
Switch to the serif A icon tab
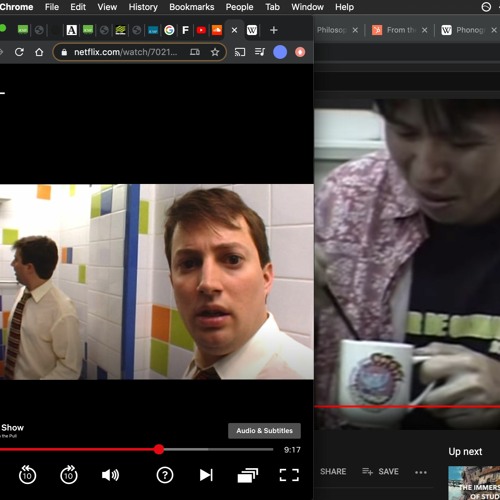pos(72,30)
